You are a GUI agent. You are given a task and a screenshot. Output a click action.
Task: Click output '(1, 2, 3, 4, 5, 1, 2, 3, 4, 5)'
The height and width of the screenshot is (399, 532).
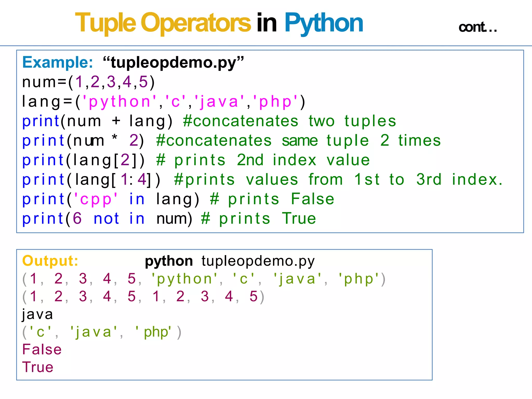pos(143,297)
